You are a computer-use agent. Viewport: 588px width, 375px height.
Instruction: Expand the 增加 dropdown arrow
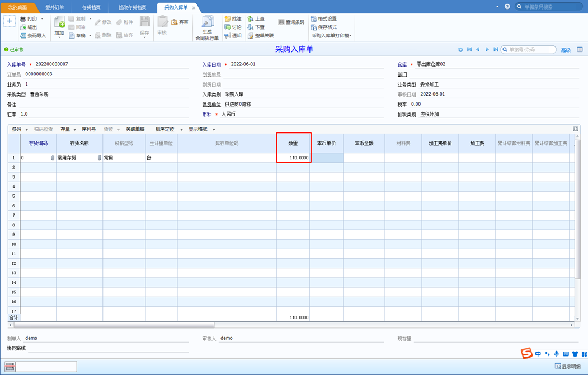pyautogui.click(x=60, y=37)
